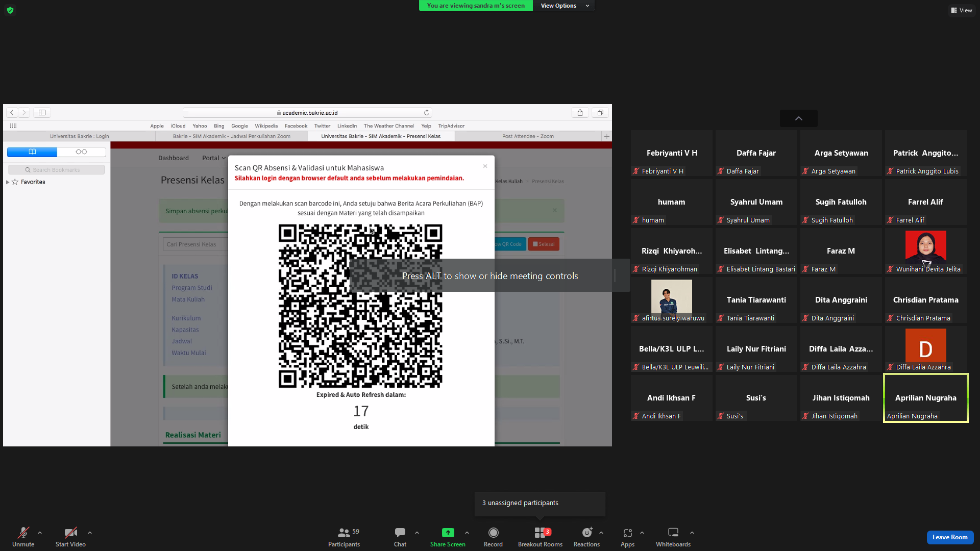The width and height of the screenshot is (980, 551).
Task: Reload the page in Safari
Action: pos(426,113)
